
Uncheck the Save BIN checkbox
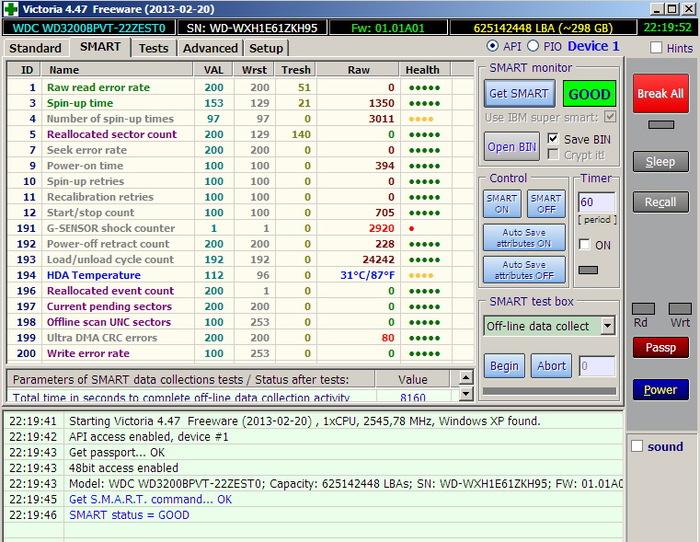coord(553,139)
